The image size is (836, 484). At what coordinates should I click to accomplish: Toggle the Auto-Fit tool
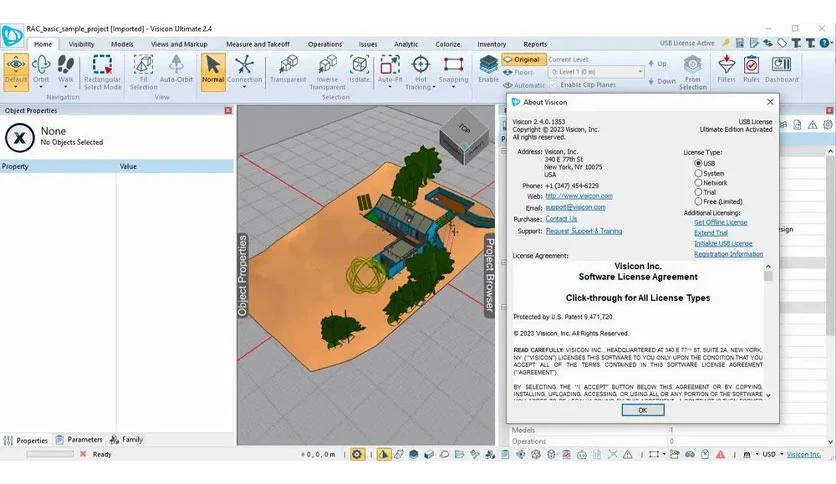(390, 68)
